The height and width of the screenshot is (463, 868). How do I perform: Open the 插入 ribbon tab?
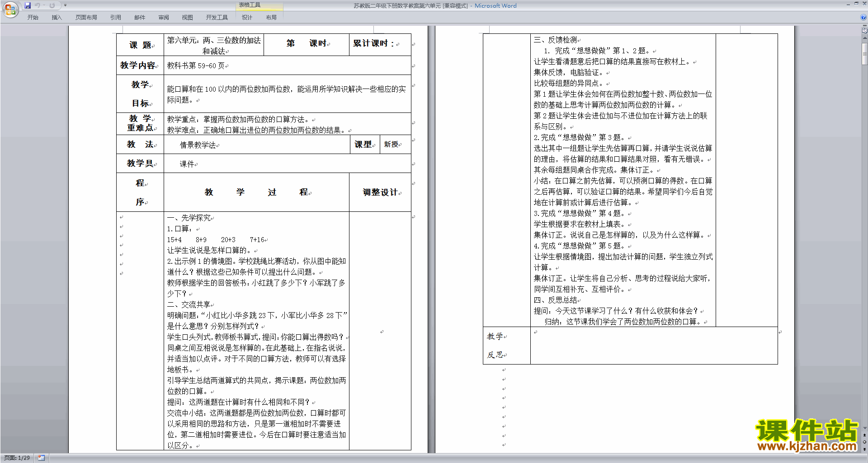57,17
